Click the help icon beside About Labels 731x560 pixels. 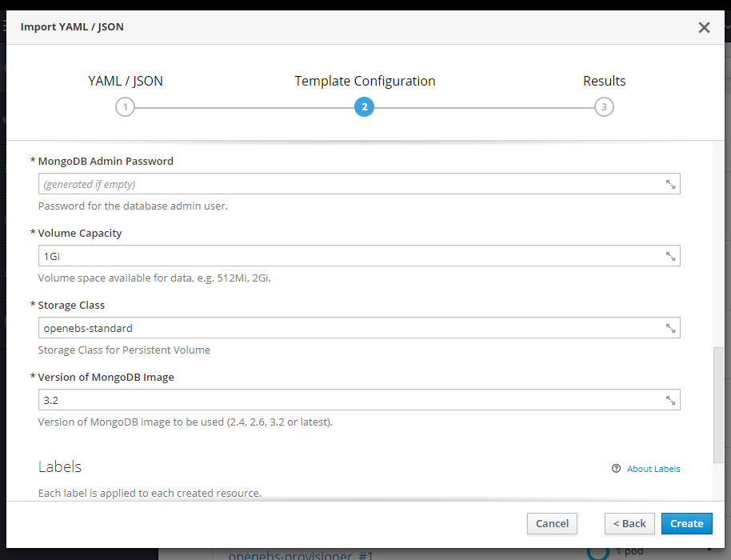(616, 469)
